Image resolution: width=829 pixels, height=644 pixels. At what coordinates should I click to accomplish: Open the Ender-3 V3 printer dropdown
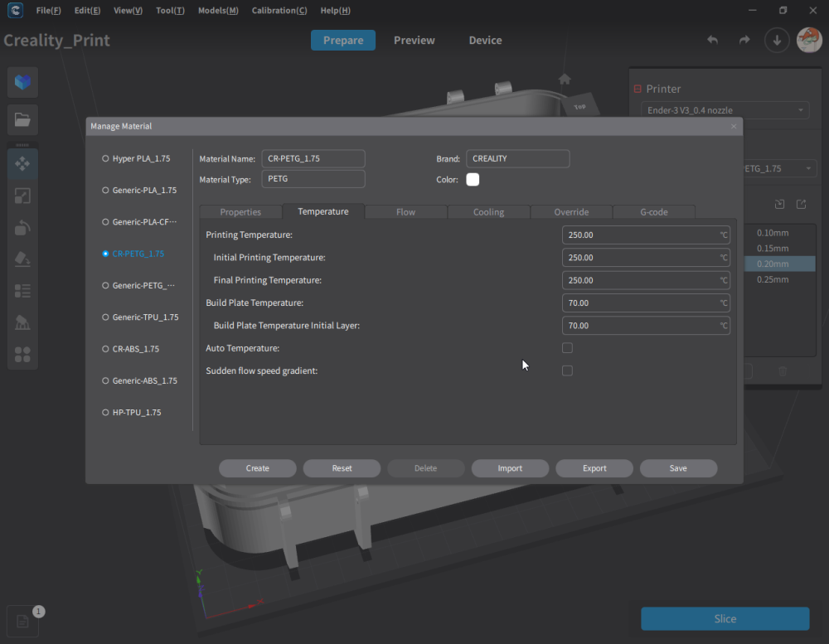tap(725, 110)
